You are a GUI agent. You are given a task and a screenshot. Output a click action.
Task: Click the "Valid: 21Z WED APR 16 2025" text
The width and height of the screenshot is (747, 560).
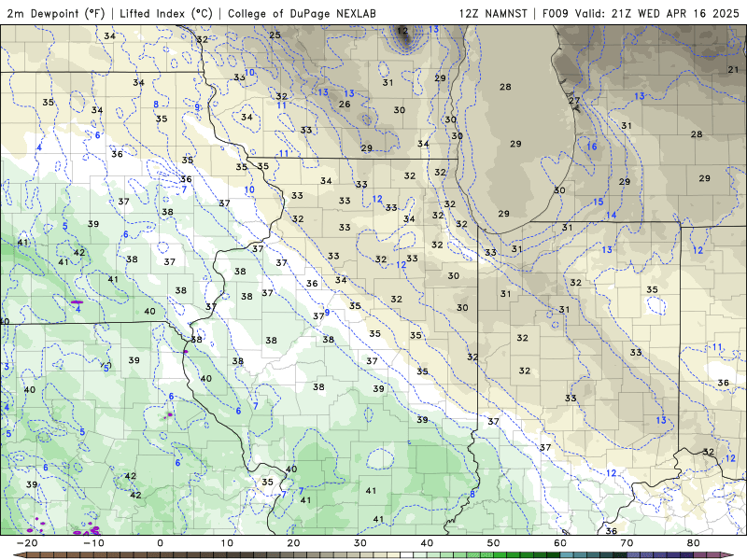point(657,13)
